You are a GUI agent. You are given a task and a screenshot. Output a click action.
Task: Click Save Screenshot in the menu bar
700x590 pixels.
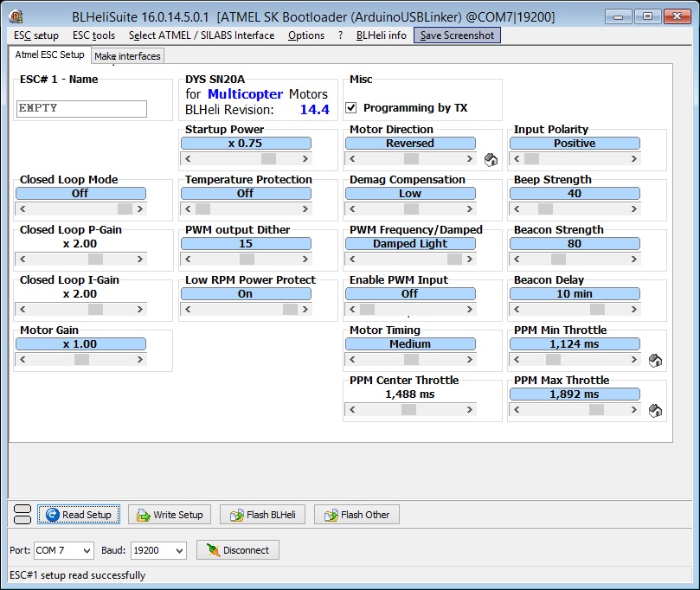456,35
